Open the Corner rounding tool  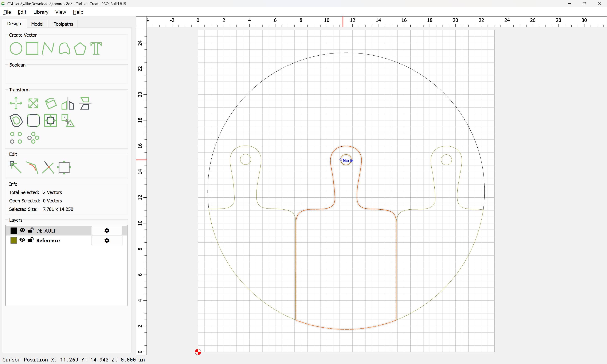pyautogui.click(x=33, y=120)
